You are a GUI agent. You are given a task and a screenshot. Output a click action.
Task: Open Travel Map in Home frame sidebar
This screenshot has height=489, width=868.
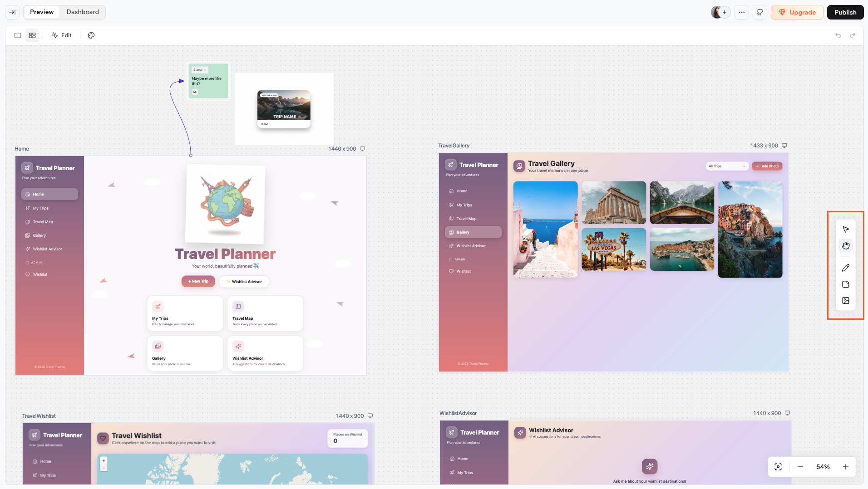pos(49,222)
